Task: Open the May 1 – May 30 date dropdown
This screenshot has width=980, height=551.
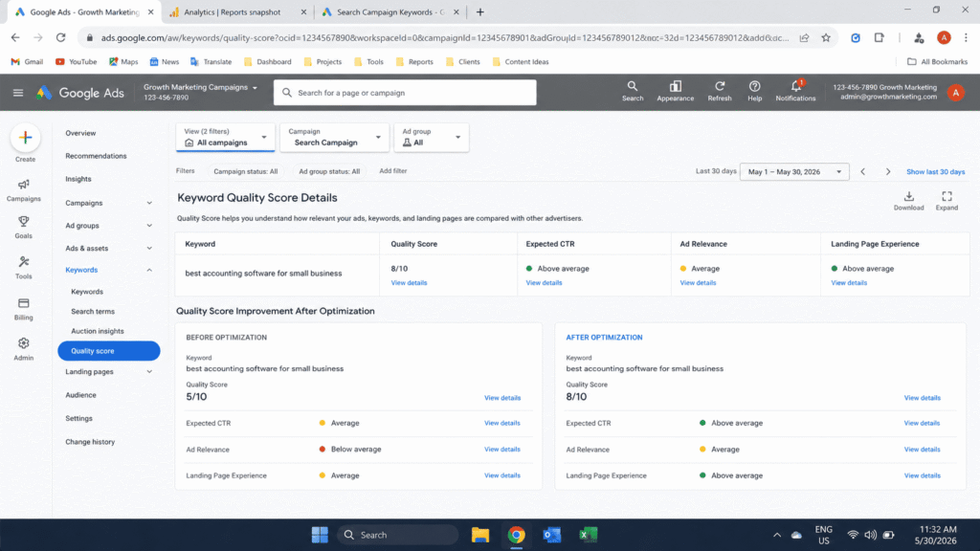Action: (x=794, y=172)
